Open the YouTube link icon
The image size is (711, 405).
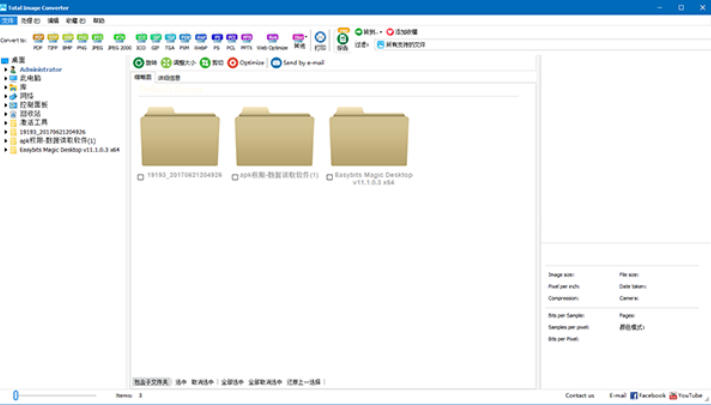673,396
